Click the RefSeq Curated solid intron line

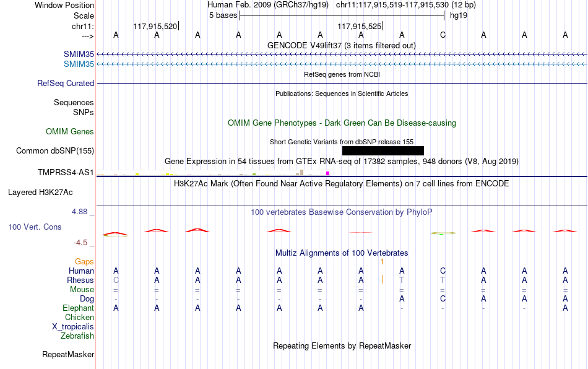click(342, 83)
